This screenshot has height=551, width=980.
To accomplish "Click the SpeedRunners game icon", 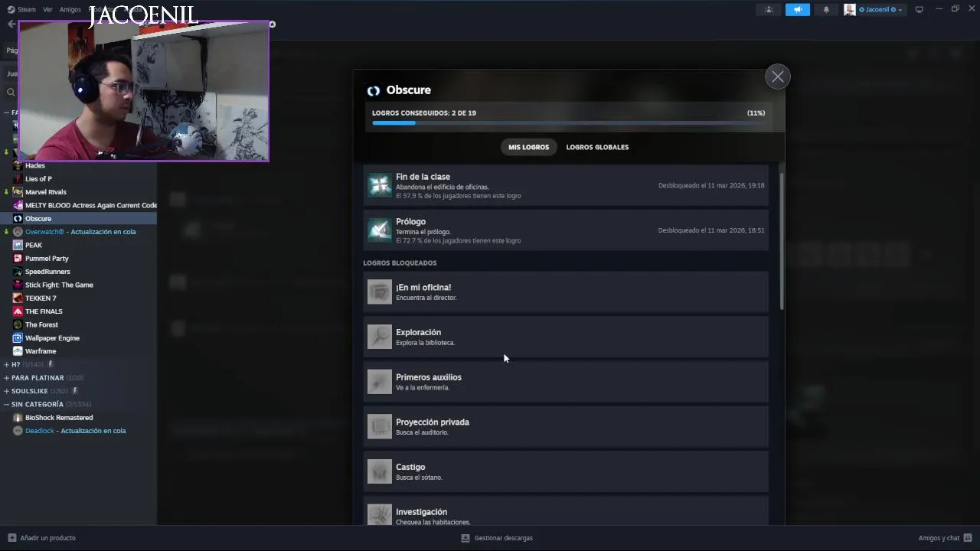I will [x=18, y=272].
